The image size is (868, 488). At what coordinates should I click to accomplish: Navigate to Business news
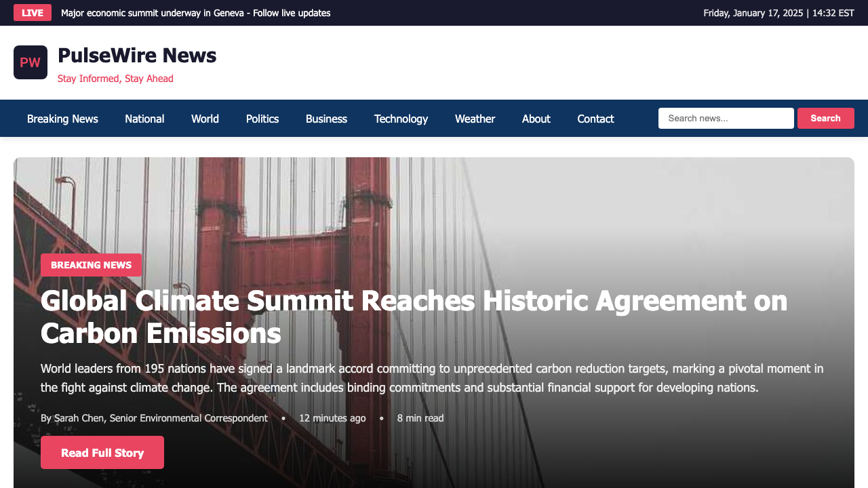(x=326, y=119)
